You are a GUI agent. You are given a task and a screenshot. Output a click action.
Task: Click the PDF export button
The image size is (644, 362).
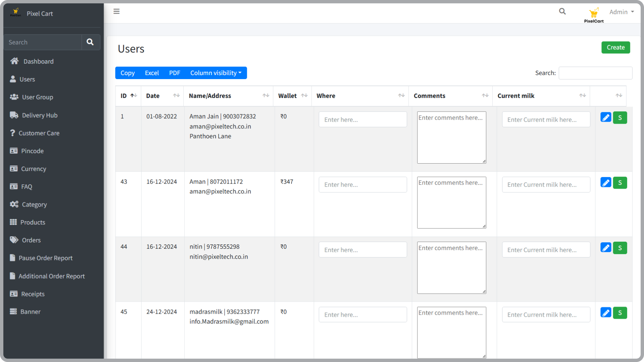click(x=174, y=73)
